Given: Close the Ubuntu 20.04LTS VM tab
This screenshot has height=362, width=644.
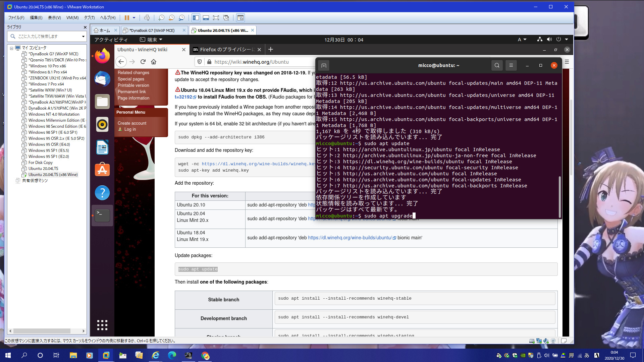Looking at the screenshot, I should point(253,30).
